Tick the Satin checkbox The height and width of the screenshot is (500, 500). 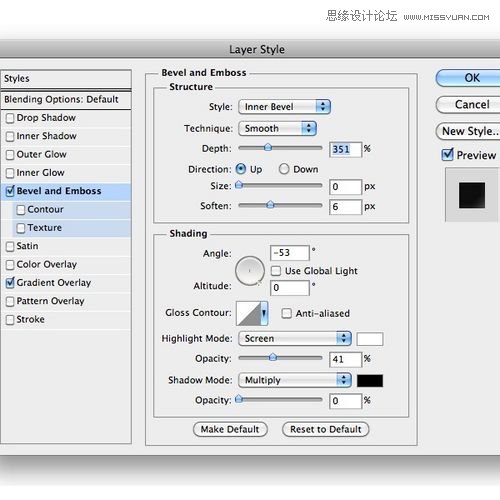pyautogui.click(x=10, y=246)
